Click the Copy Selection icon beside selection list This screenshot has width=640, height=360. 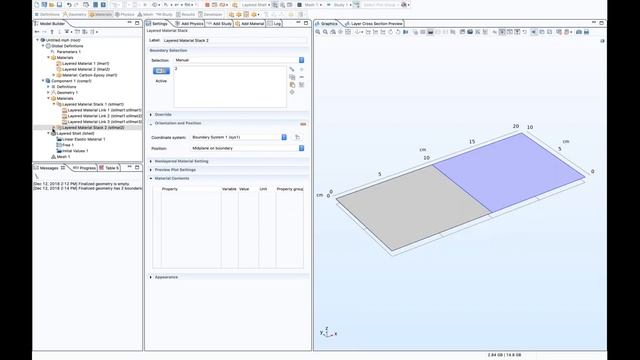click(292, 77)
